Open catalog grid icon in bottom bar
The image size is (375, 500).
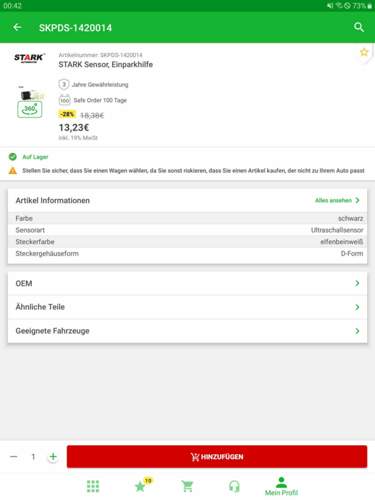click(x=93, y=486)
